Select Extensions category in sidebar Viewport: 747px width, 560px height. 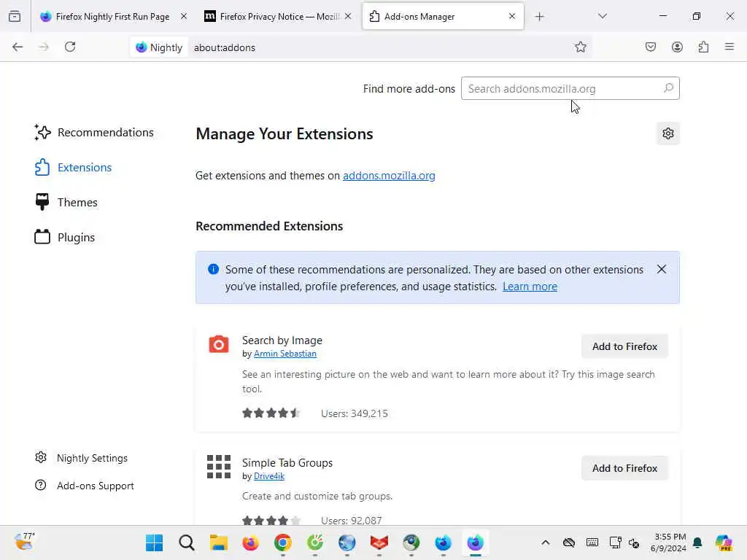pos(74,168)
